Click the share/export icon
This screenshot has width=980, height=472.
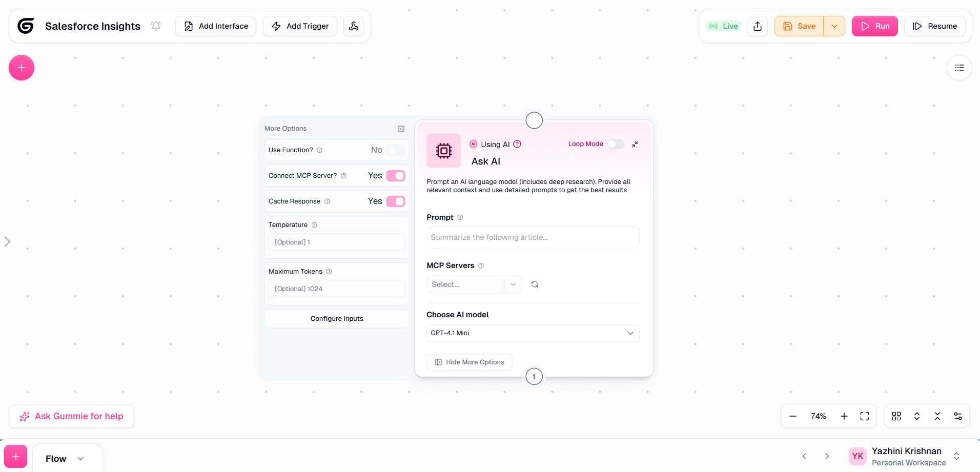pos(758,26)
